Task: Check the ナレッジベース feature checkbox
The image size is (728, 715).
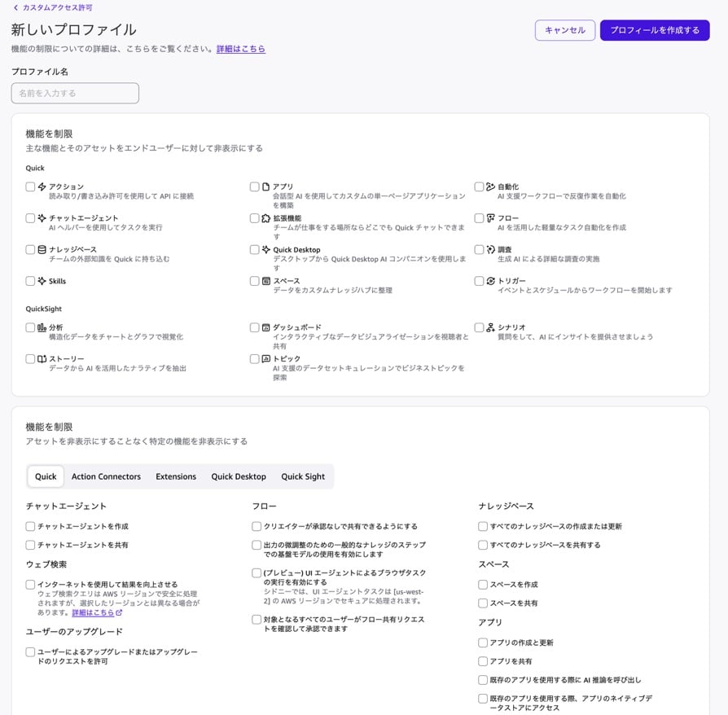Action: pyautogui.click(x=30, y=250)
